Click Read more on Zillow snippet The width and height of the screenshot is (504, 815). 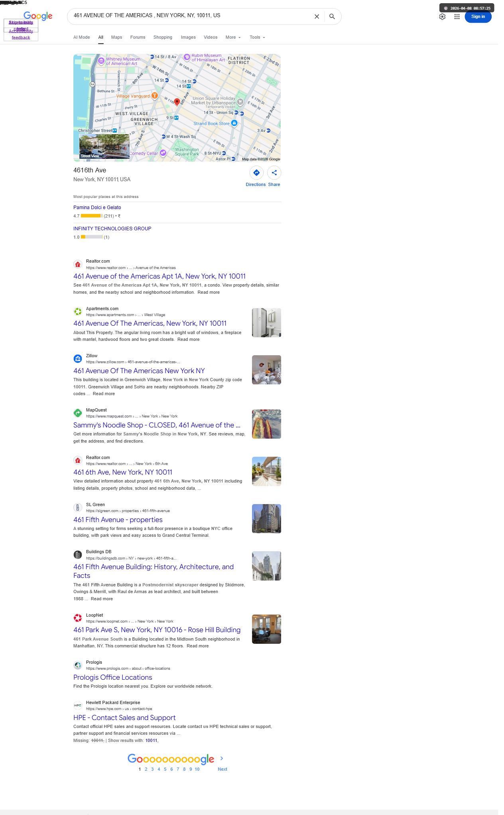click(x=104, y=394)
